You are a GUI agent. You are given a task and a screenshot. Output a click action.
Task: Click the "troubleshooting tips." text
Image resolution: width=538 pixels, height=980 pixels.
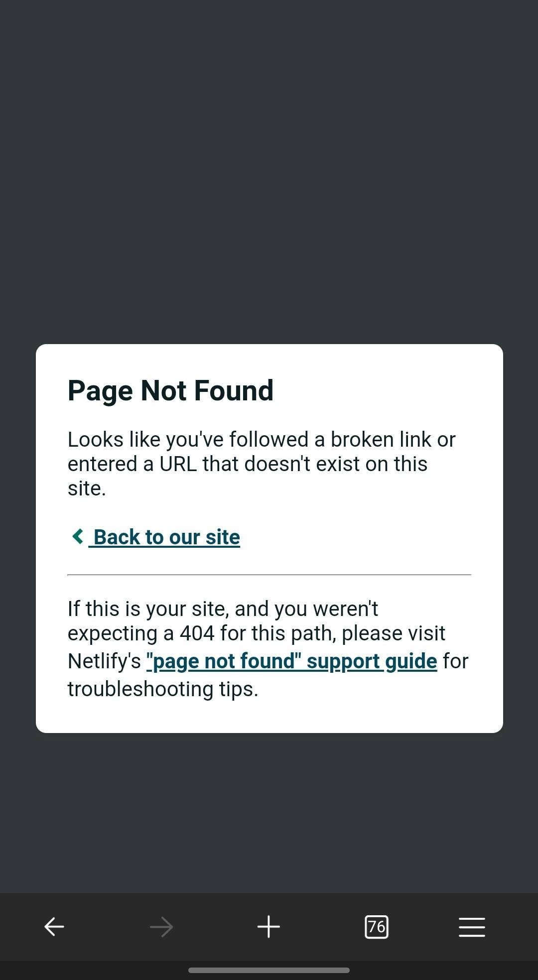tap(163, 689)
